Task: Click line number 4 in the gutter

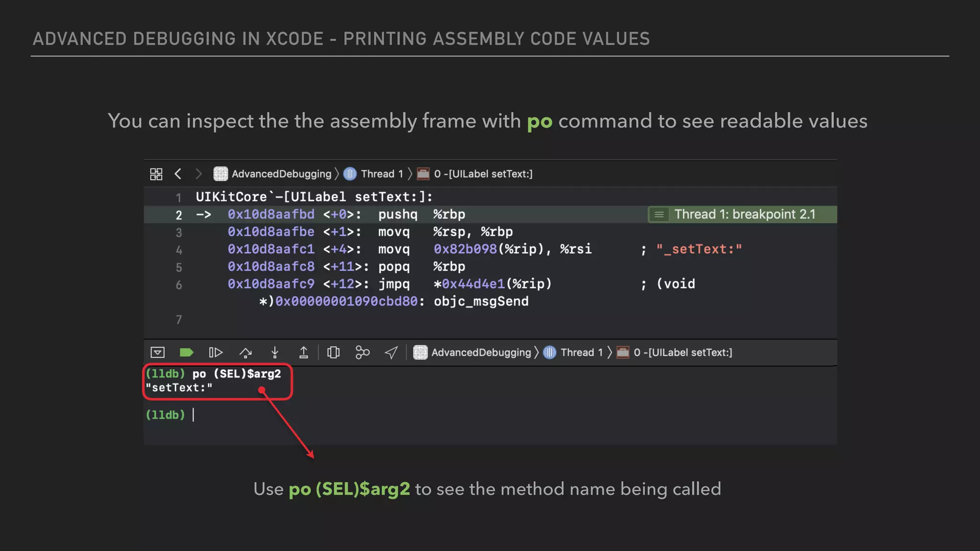Action: pyautogui.click(x=178, y=250)
